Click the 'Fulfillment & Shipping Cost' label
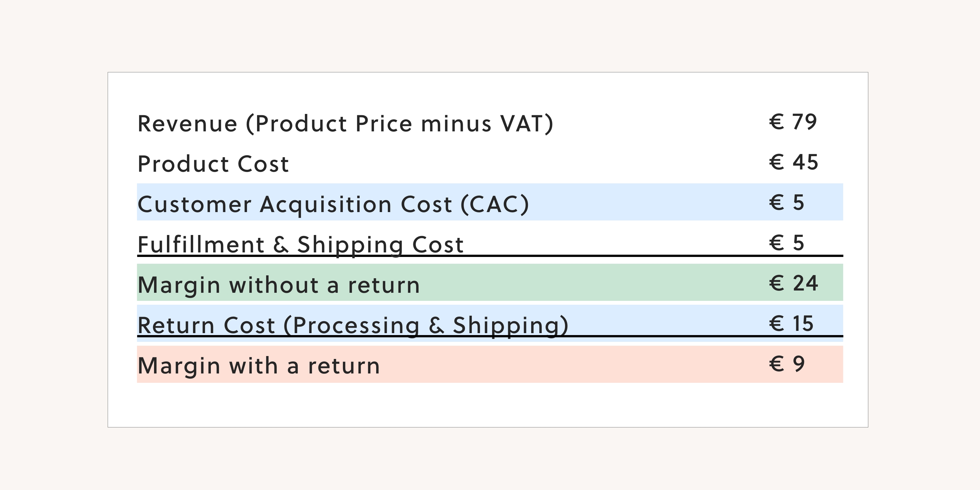Viewport: 980px width, 490px height. pos(301,245)
